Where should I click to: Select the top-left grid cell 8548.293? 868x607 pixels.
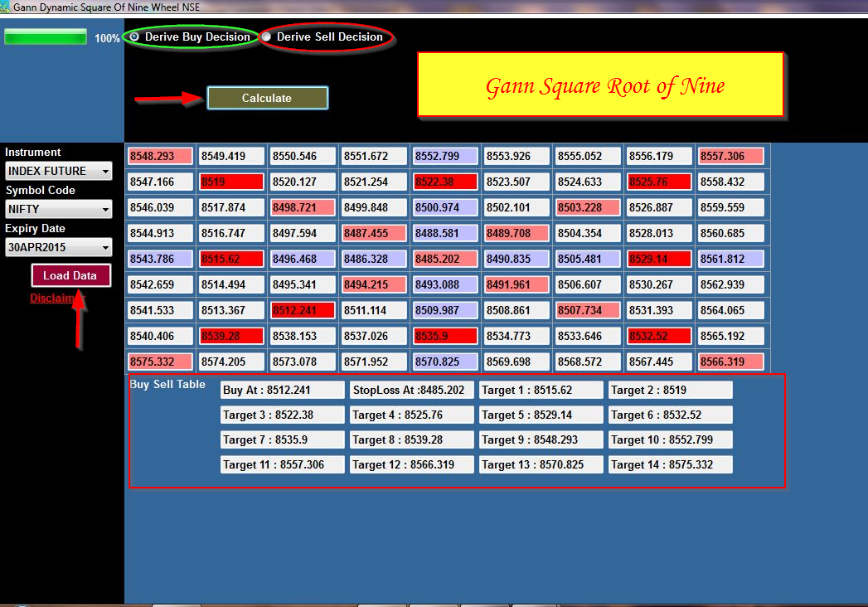[x=159, y=155]
